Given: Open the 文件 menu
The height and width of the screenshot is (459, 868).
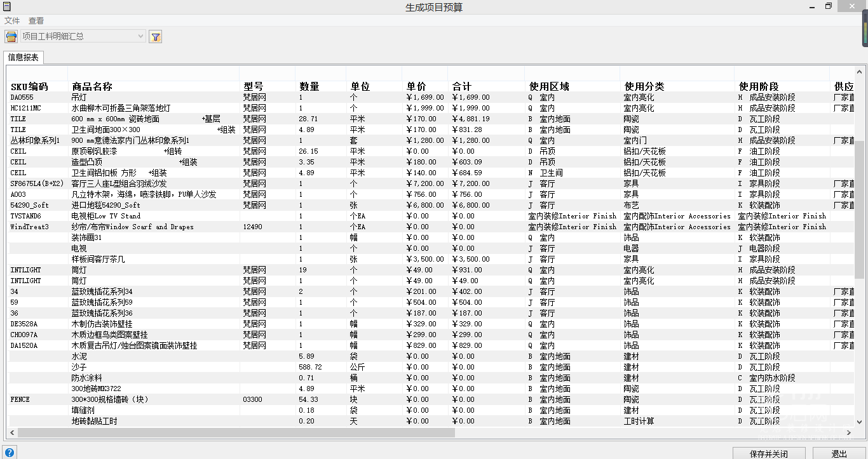Looking at the screenshot, I should [12, 21].
